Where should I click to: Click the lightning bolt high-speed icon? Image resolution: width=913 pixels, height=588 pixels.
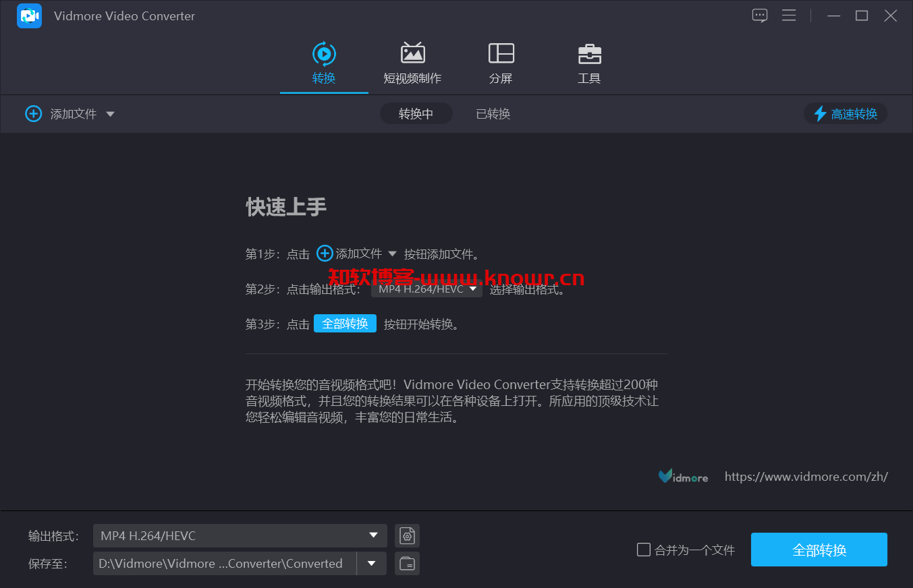(820, 114)
